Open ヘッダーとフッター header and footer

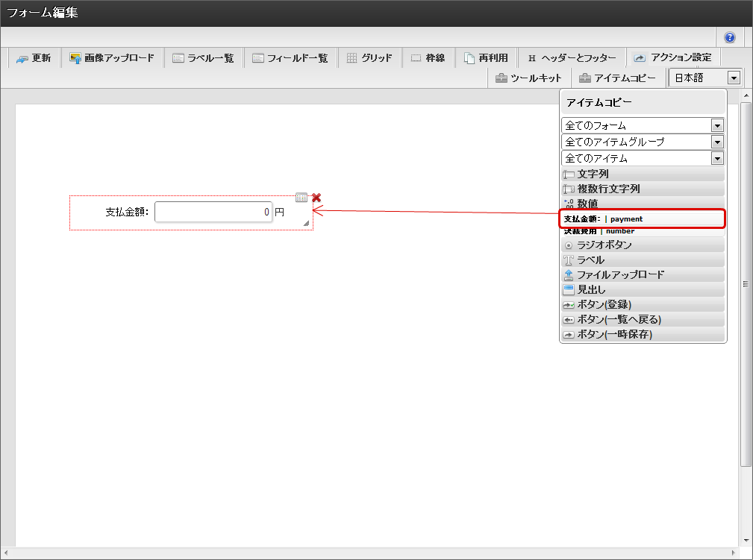[572, 58]
